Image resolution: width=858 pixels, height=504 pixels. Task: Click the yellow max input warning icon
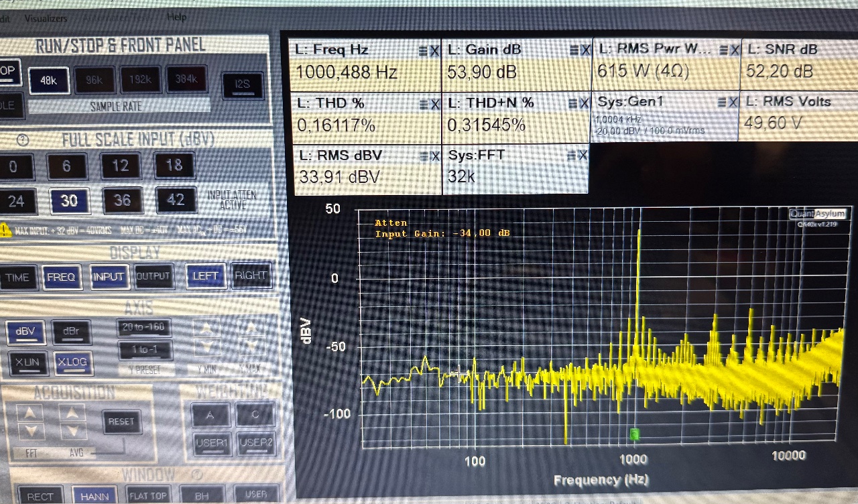[6, 231]
